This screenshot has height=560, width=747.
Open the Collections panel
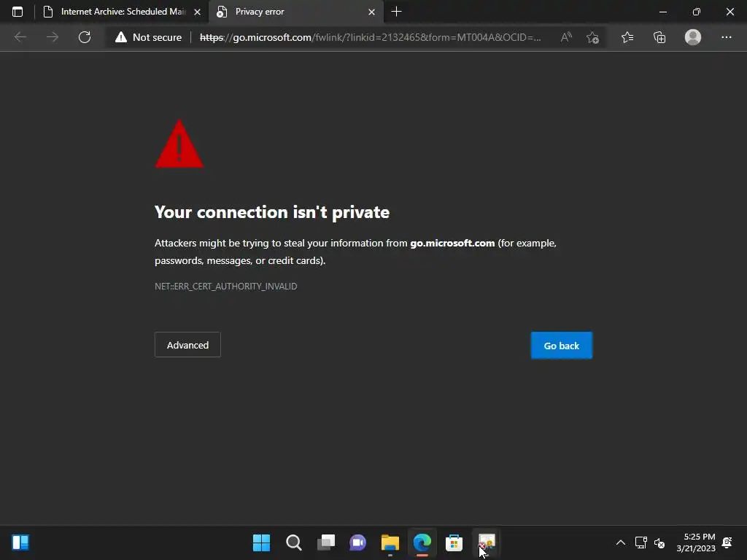point(659,37)
